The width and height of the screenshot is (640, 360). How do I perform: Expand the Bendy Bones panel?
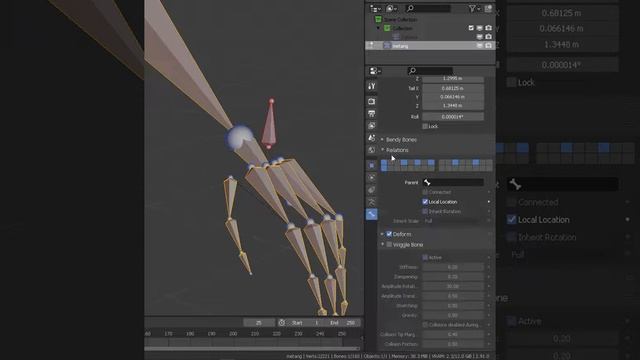382,140
